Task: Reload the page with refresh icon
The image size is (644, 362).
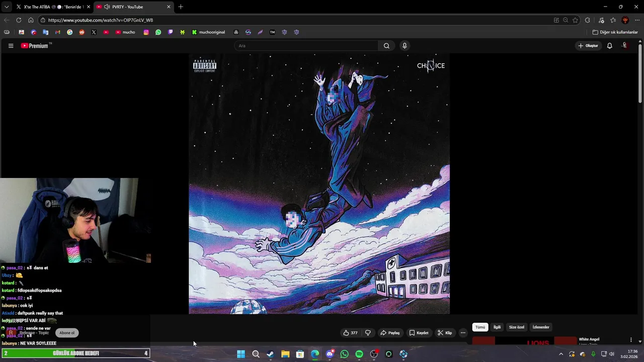Action: (x=19, y=20)
